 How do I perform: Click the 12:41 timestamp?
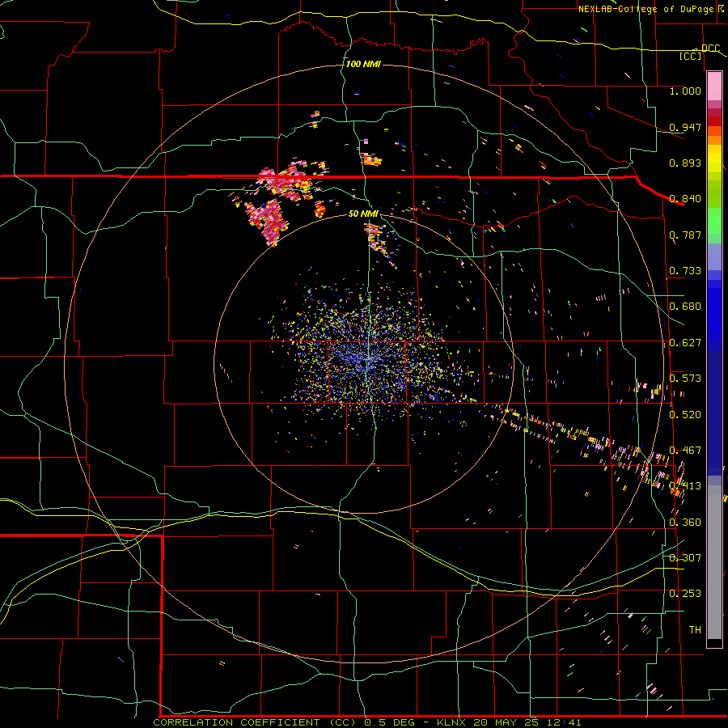[565, 722]
